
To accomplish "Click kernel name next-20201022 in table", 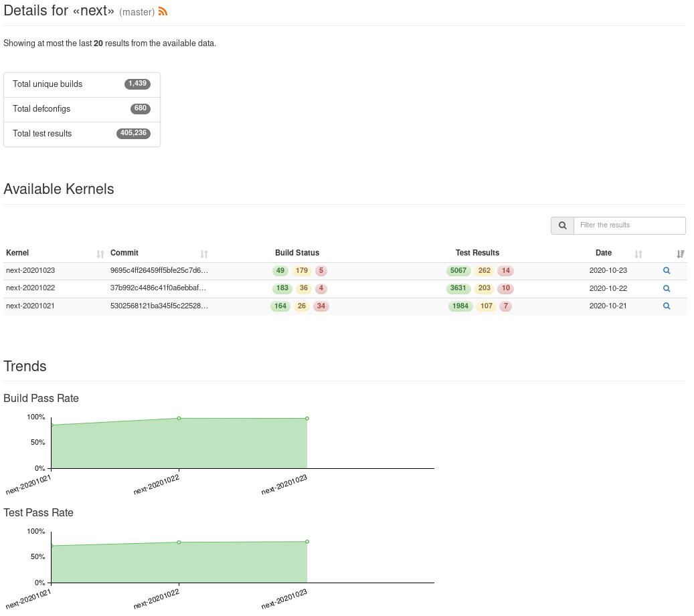I will (x=31, y=288).
